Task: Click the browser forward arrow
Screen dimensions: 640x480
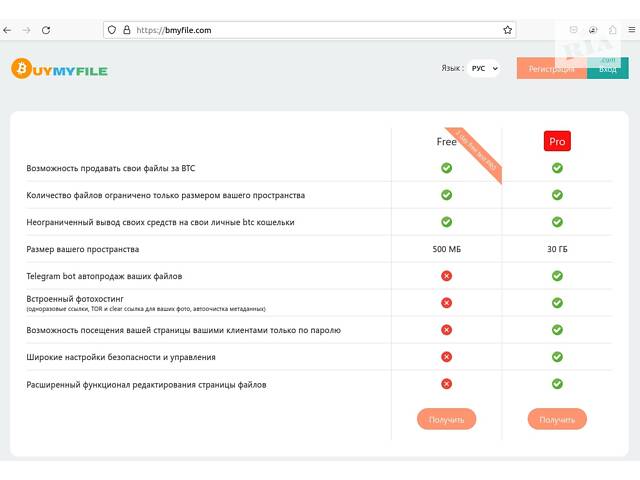Action: tap(27, 30)
